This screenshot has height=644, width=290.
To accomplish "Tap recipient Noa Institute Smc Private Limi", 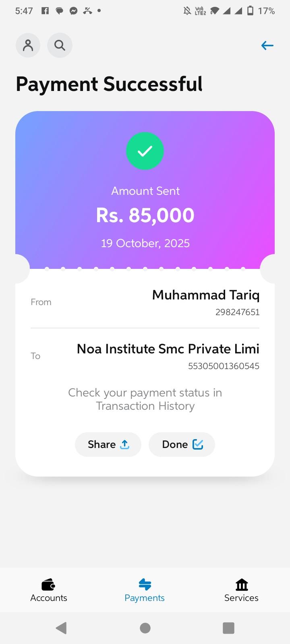I will [x=168, y=349].
